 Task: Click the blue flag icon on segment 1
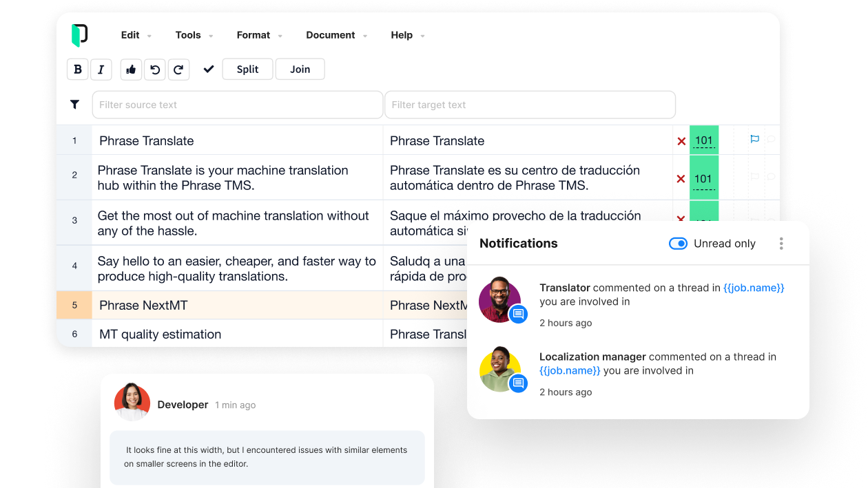[x=754, y=139]
